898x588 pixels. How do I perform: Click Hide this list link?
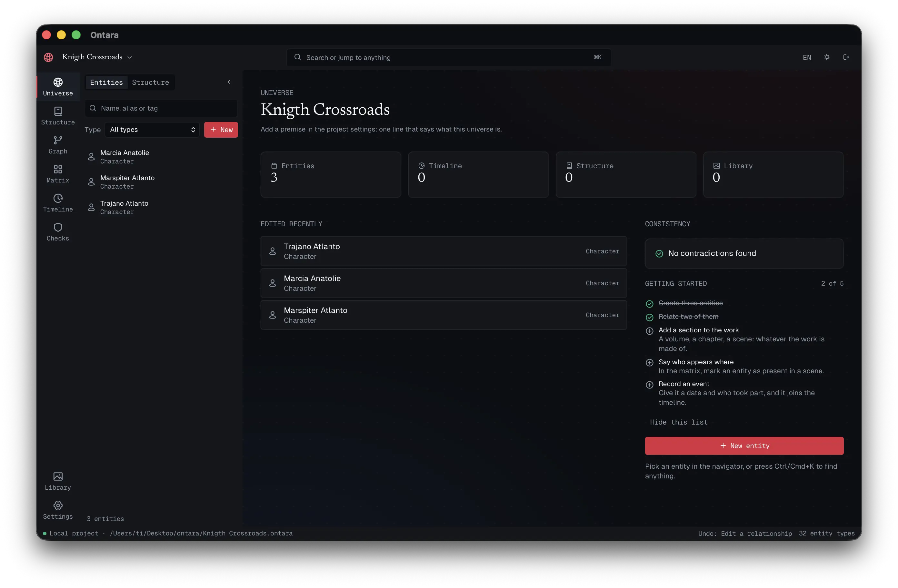click(x=678, y=422)
